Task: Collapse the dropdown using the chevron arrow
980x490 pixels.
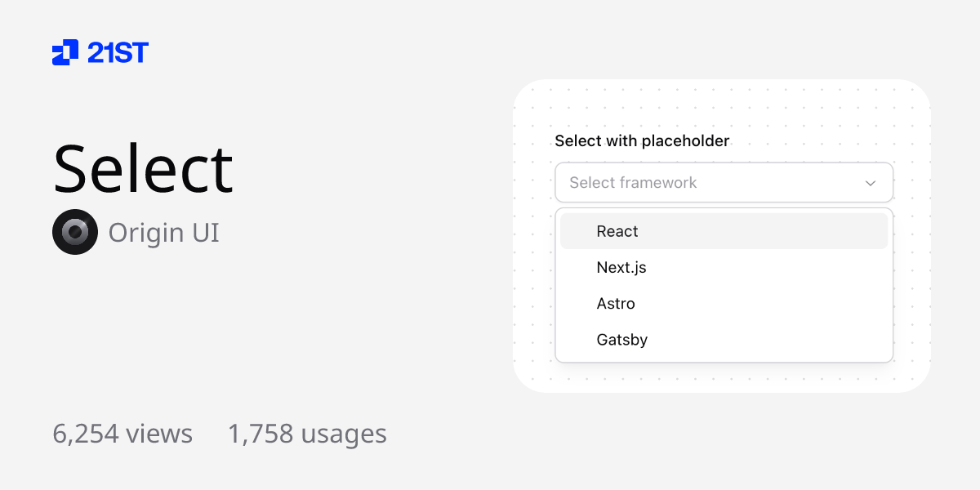Action: [x=871, y=183]
